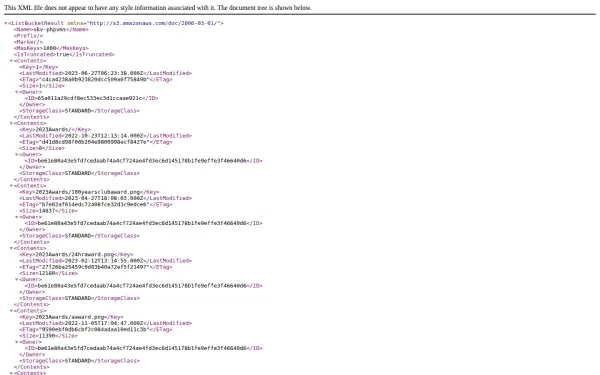Image resolution: width=600 pixels, height=375 pixels.
Task: Click LastModified 2022-10-23T12:13:14.000Z
Action: click(x=104, y=135)
